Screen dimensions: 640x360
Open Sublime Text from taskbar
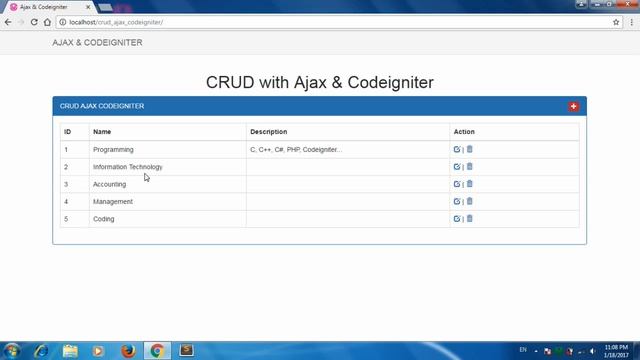(187, 350)
